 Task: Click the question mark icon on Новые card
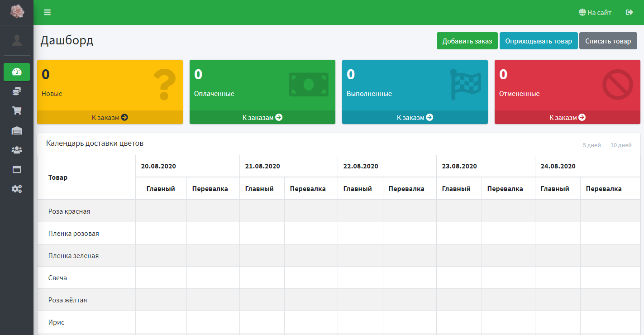164,84
